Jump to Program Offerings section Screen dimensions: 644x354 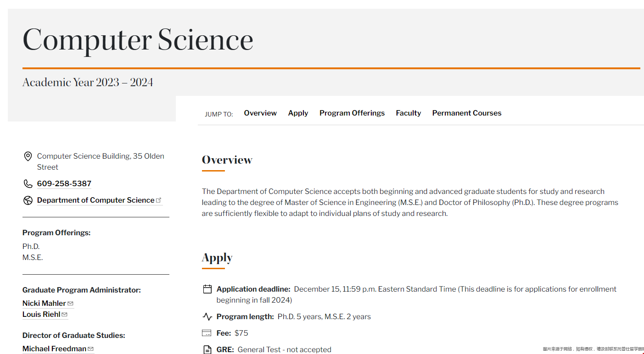tap(352, 113)
